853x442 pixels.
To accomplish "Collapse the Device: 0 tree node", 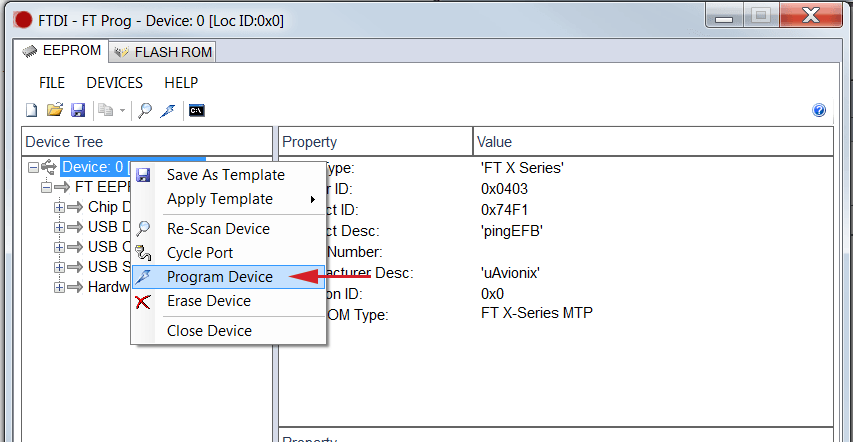I will point(33,168).
